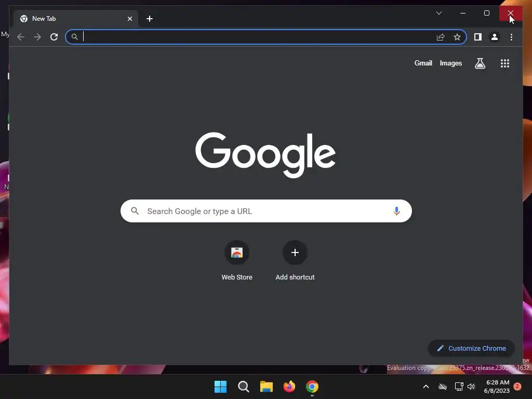Open the Chrome three-dot menu
532x399 pixels.
click(x=511, y=37)
